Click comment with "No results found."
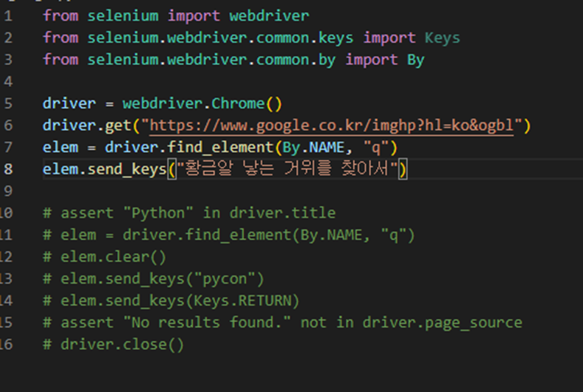The height and width of the screenshot is (392, 583). [282, 323]
